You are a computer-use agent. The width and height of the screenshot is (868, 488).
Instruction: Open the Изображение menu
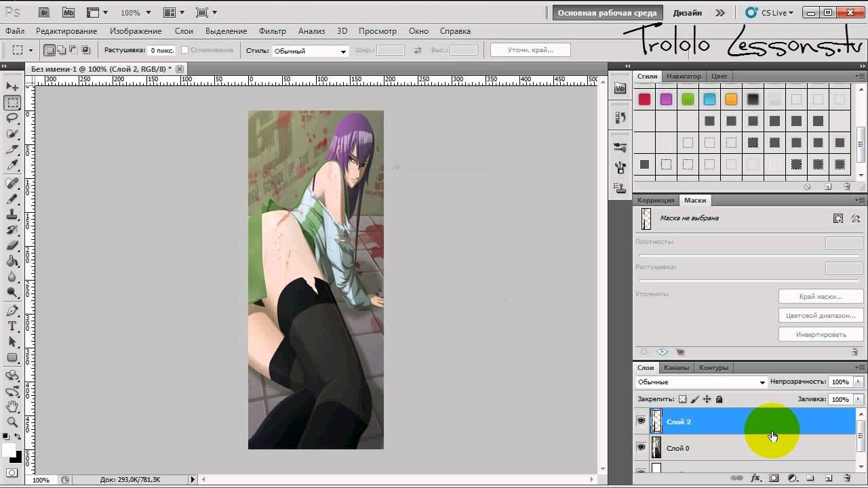pos(136,31)
